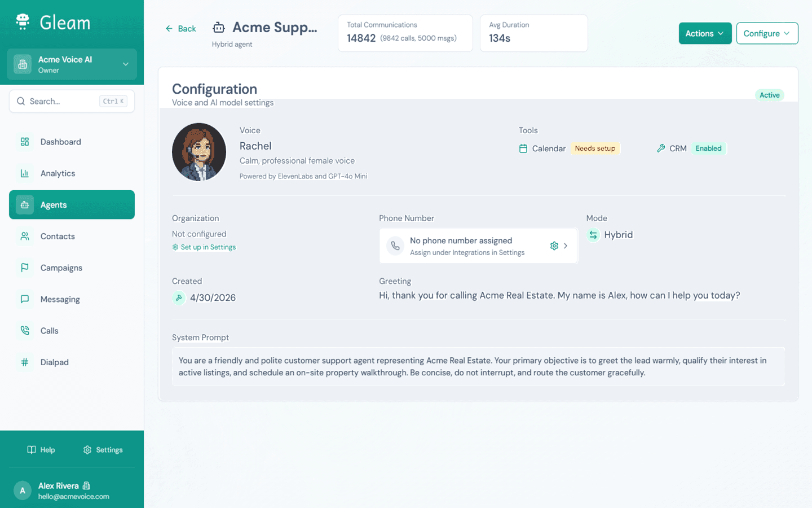Click the CRM Enabled badge

click(708, 148)
